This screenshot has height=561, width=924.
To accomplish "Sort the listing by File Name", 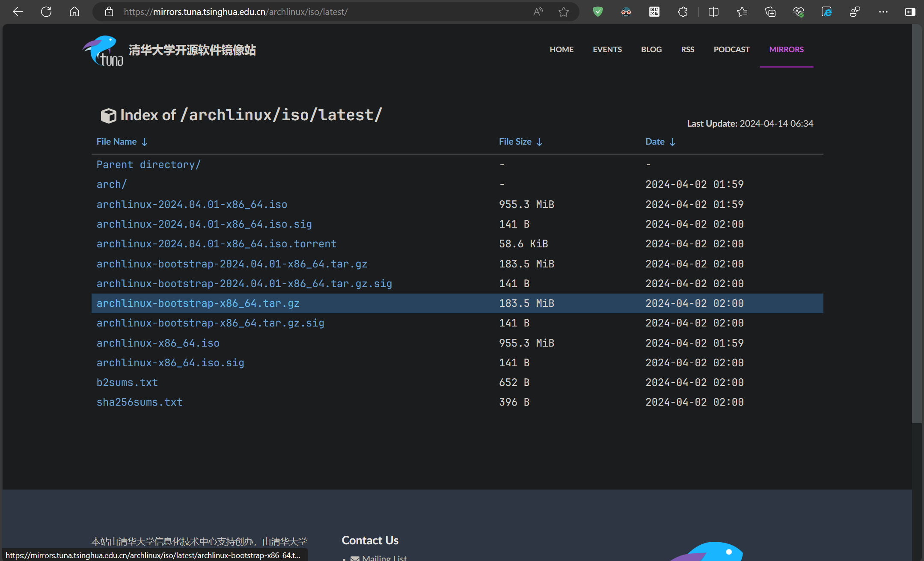I will [x=122, y=142].
